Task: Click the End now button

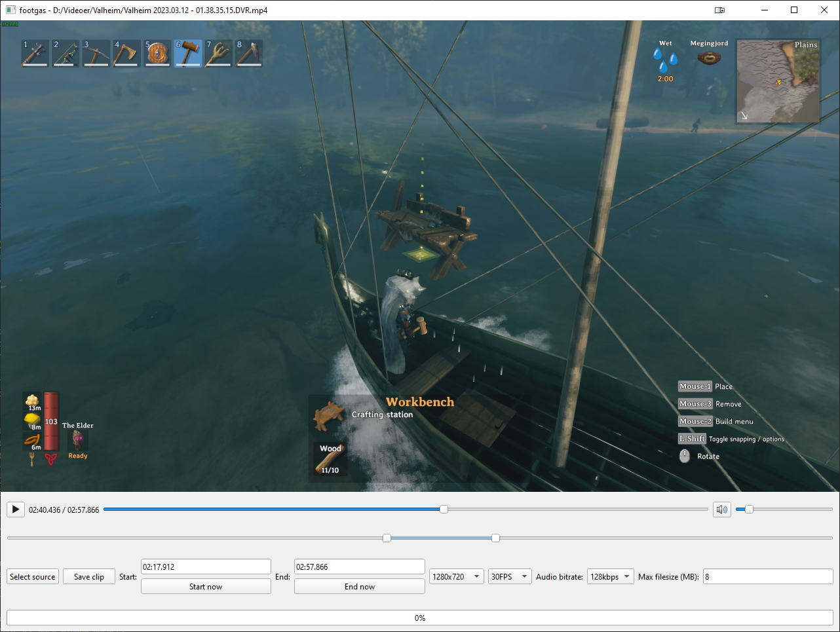Action: [x=360, y=586]
